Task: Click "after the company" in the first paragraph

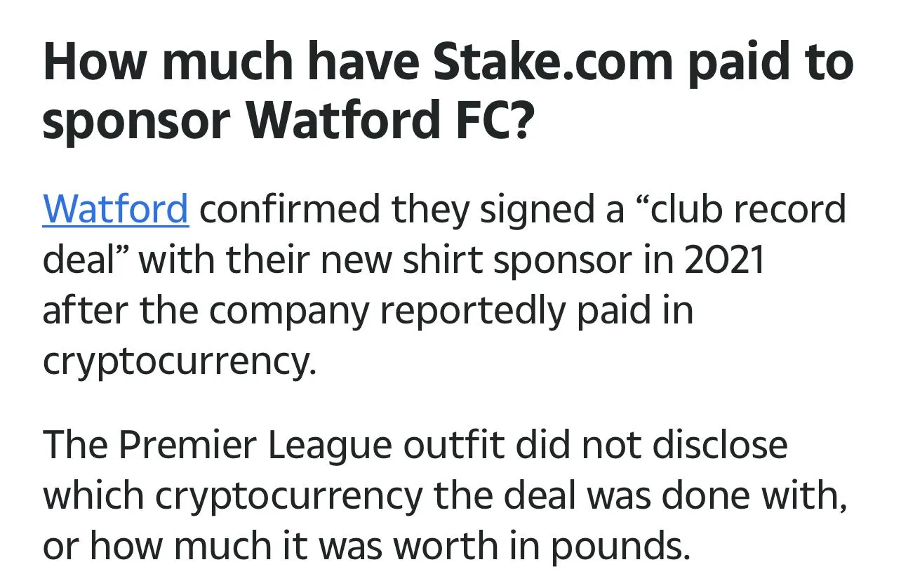Action: (205, 311)
